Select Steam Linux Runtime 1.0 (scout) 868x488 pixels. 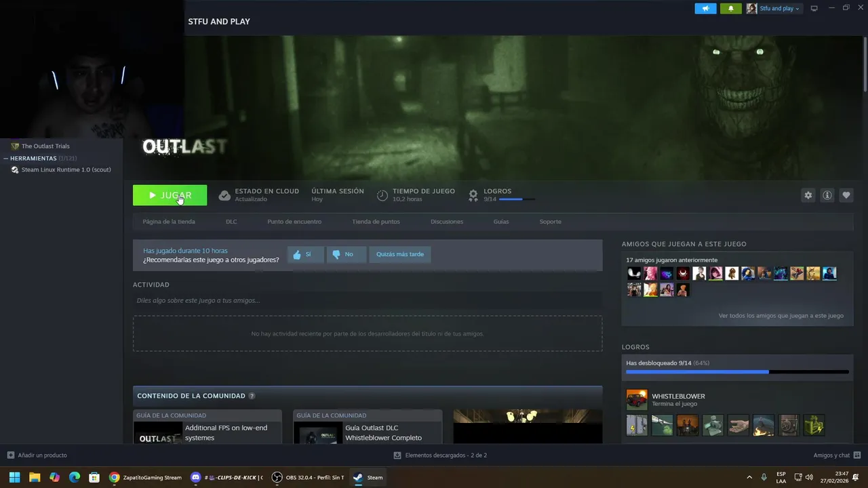(66, 169)
